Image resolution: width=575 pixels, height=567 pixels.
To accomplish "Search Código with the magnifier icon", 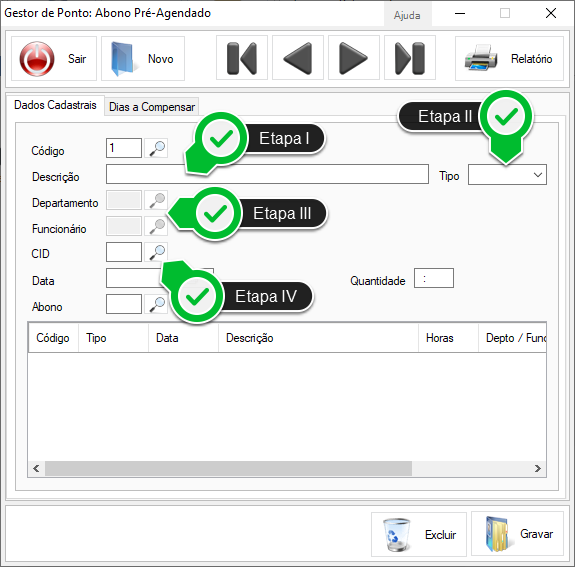I will (156, 148).
